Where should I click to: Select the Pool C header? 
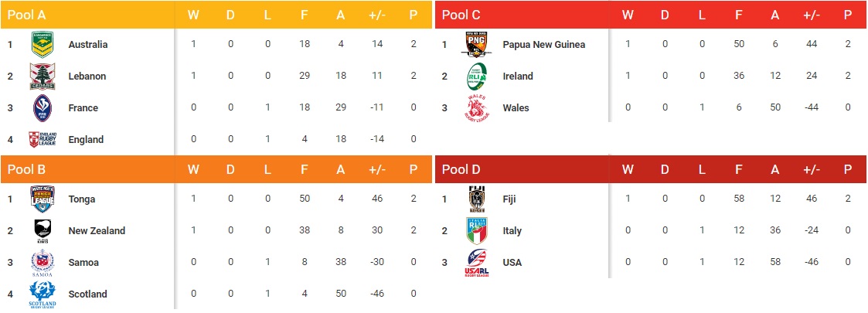click(x=461, y=15)
